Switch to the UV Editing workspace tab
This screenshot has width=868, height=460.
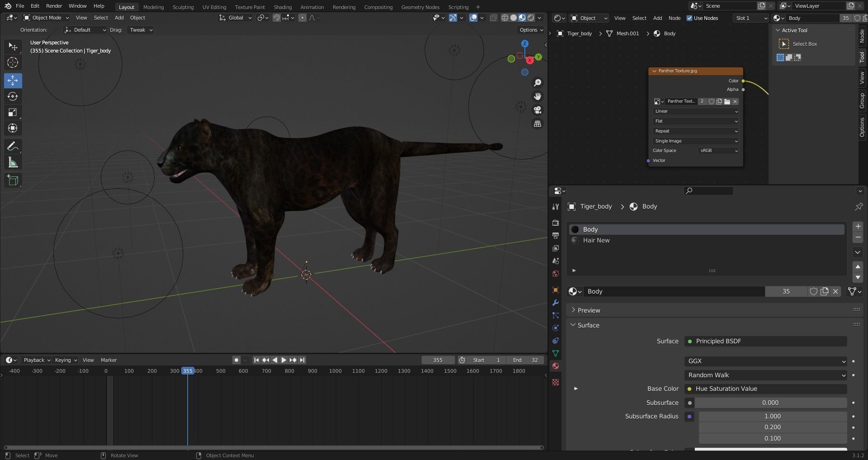tap(214, 7)
